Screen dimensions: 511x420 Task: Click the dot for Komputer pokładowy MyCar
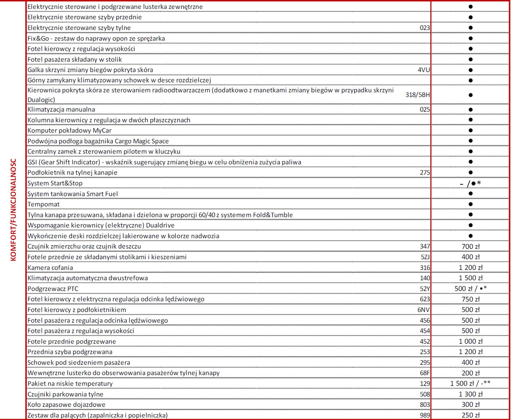click(470, 130)
